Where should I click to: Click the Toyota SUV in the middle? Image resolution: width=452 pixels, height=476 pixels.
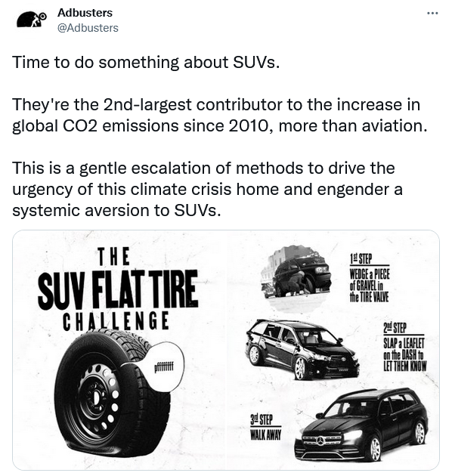click(302, 349)
